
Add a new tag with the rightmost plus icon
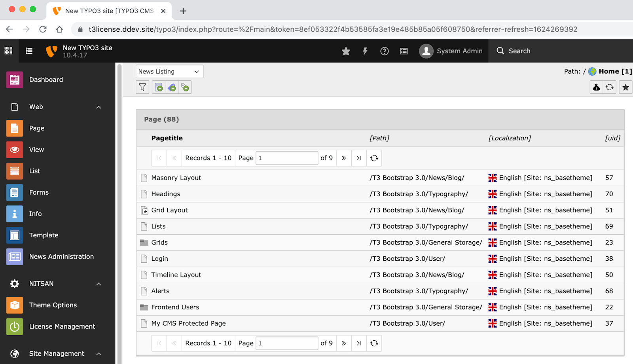(185, 87)
